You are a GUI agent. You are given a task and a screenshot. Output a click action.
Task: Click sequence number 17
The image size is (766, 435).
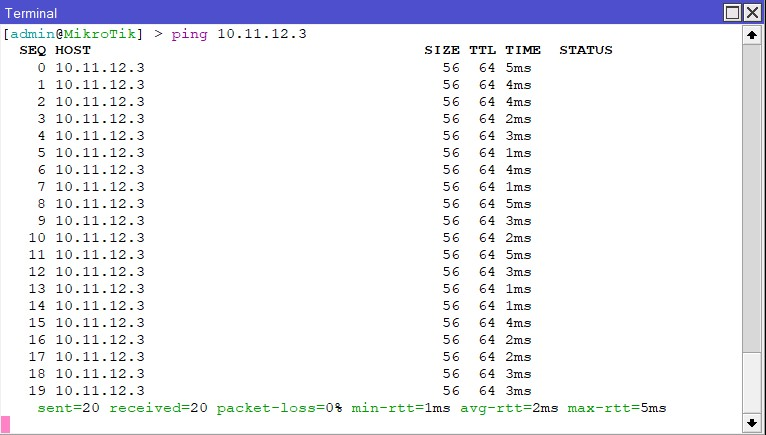point(37,357)
